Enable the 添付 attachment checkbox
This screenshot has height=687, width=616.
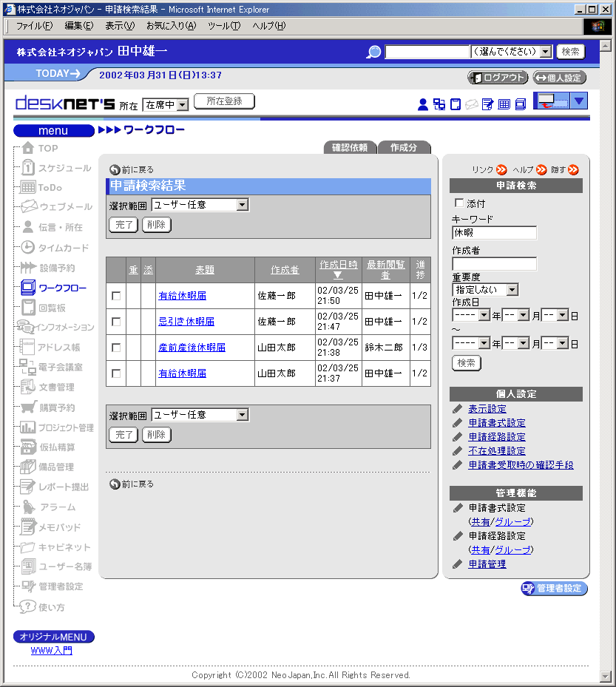459,203
